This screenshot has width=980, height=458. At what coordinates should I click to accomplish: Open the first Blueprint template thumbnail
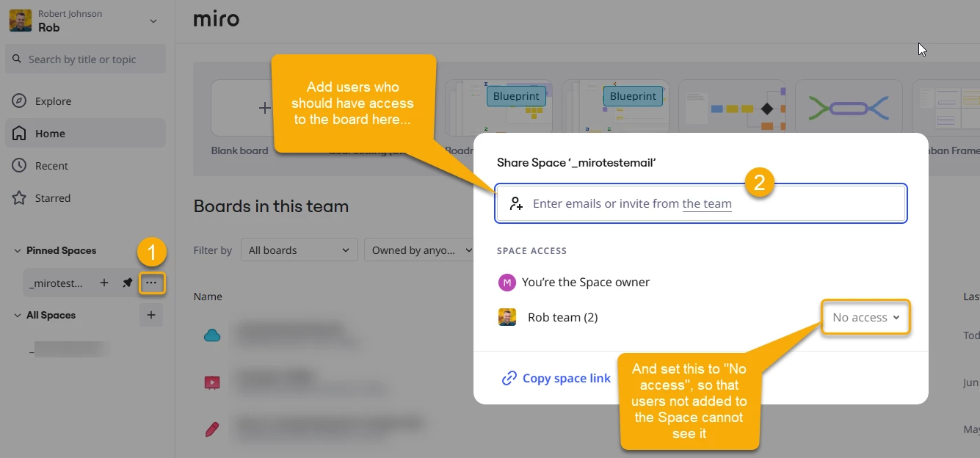tap(499, 106)
